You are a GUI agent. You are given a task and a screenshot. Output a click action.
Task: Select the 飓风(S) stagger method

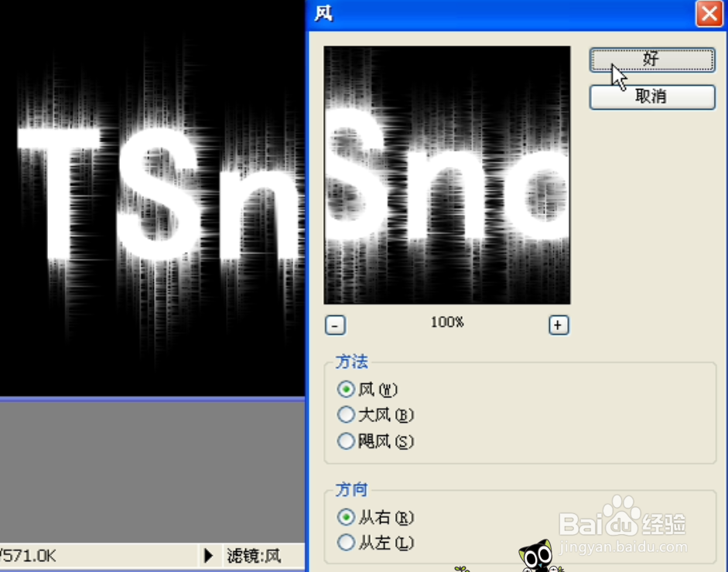(x=346, y=441)
